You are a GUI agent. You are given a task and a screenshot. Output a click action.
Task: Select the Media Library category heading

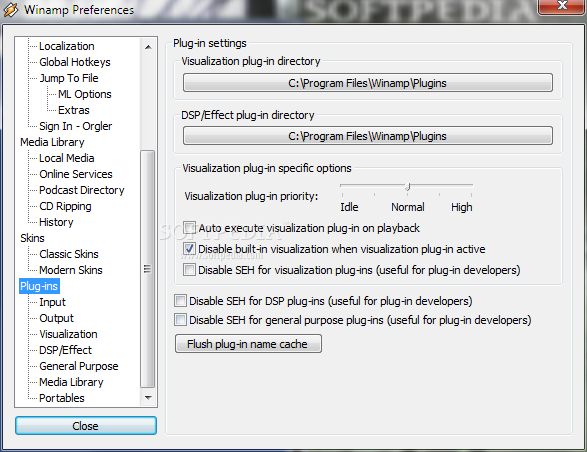tap(52, 142)
